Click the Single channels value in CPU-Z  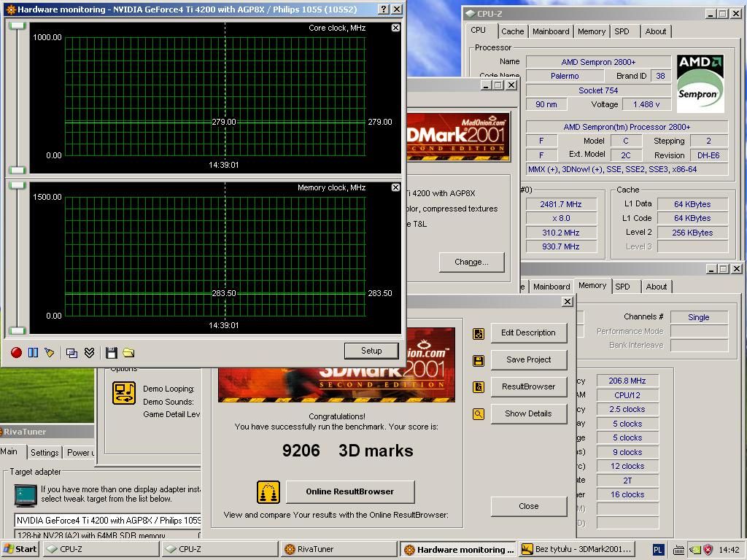tap(698, 317)
